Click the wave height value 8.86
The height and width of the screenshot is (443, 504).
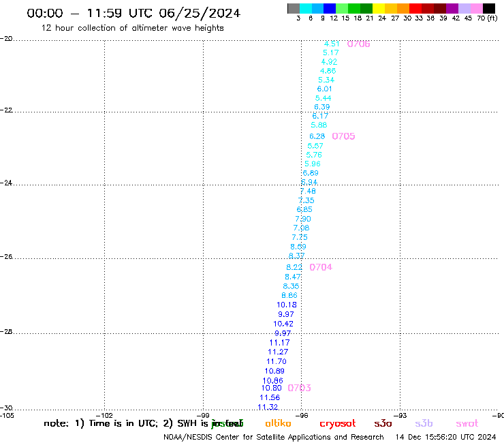(x=289, y=295)
